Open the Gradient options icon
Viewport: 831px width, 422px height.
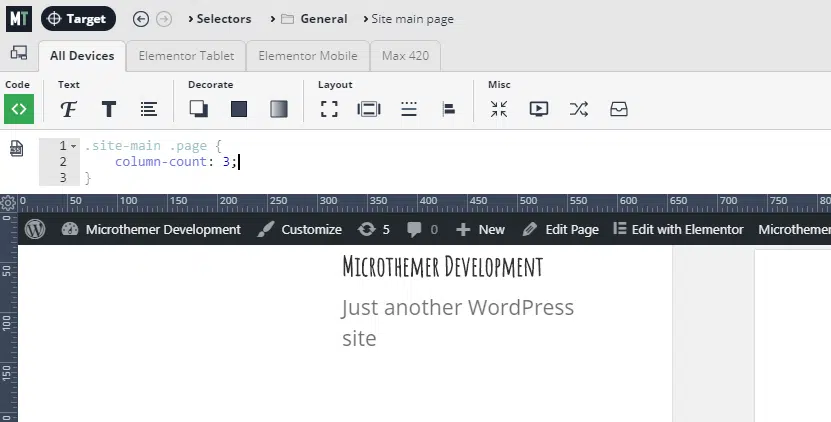tap(279, 109)
